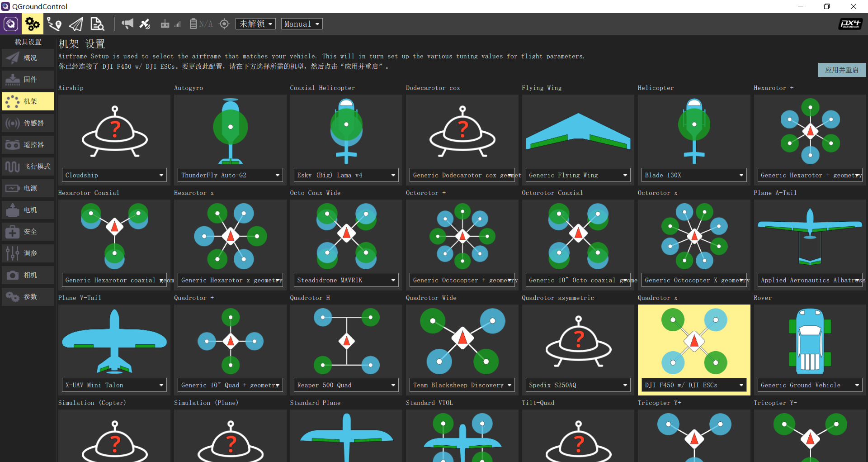Select the Generic Flying Wing airframe image
Viewport: 868px width, 462px height.
coord(578,132)
